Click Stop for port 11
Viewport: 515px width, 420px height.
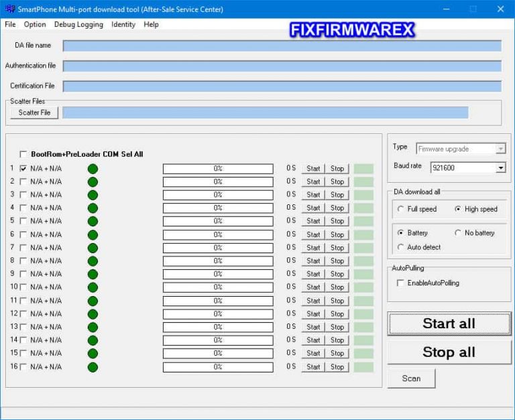point(337,301)
